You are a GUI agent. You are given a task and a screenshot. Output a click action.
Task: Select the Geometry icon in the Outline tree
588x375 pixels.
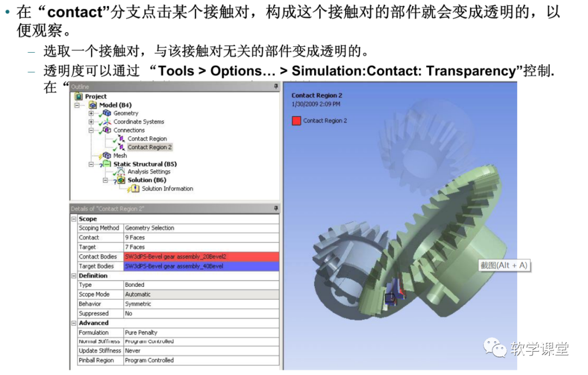click(107, 113)
